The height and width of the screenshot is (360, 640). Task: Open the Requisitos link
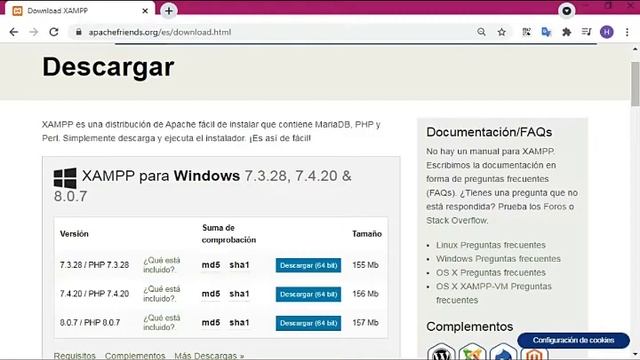pos(75,356)
